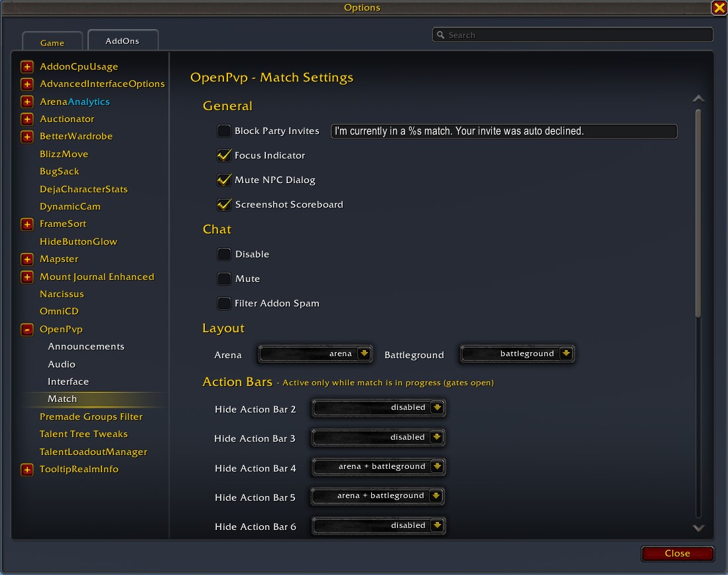
Task: Expand the FrameSort category icon
Action: (27, 224)
